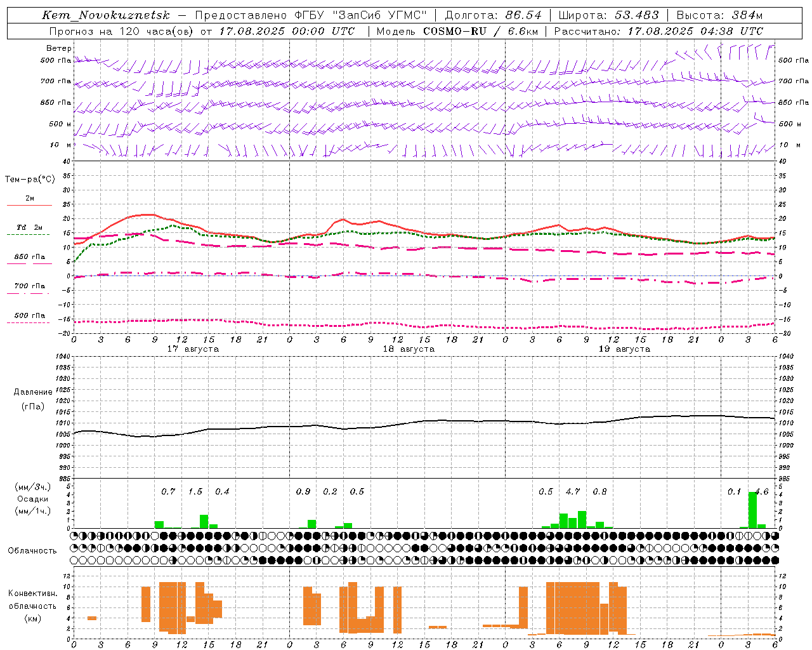The image size is (812, 650).
Task: Click the precipitation value 1.5
Action: tap(195, 492)
